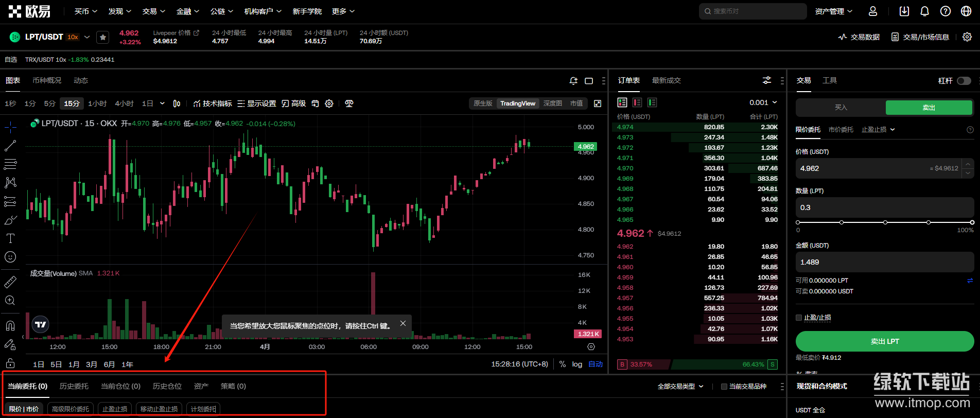Click the chart zoom-in magnifier tool

tap(10, 301)
